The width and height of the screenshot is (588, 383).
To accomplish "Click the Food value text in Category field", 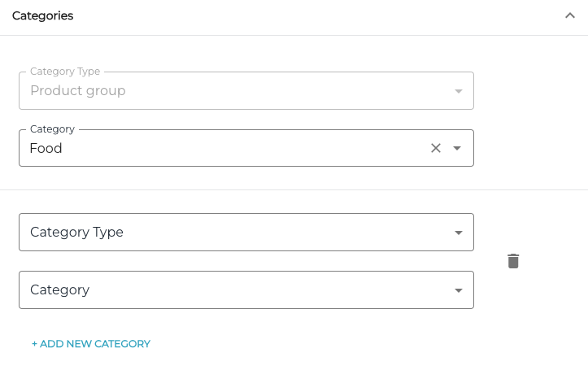I will pos(46,149).
